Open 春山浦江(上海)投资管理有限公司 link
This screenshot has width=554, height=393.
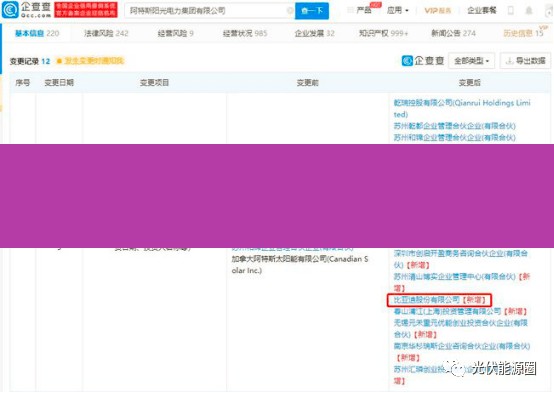click(x=447, y=311)
